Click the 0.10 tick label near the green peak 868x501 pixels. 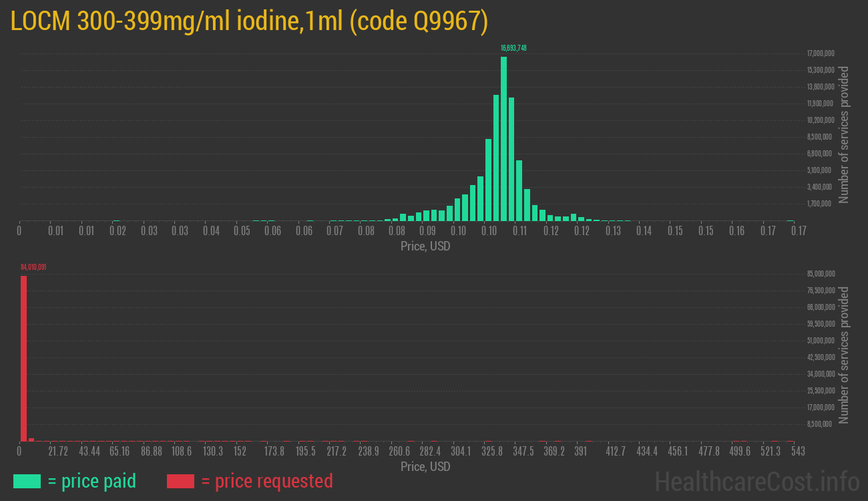(x=489, y=230)
